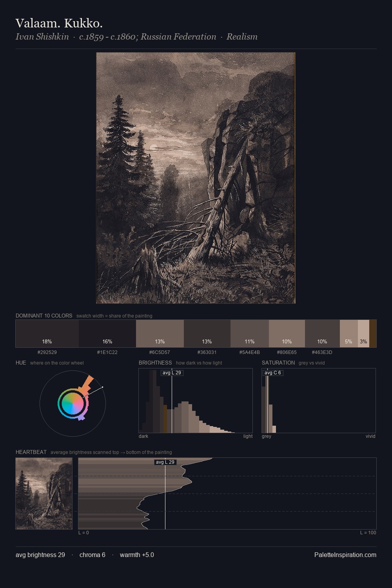Click the 'warmth +5.0' footer stat
Image resolution: width=392 pixels, height=588 pixels.
point(137,555)
